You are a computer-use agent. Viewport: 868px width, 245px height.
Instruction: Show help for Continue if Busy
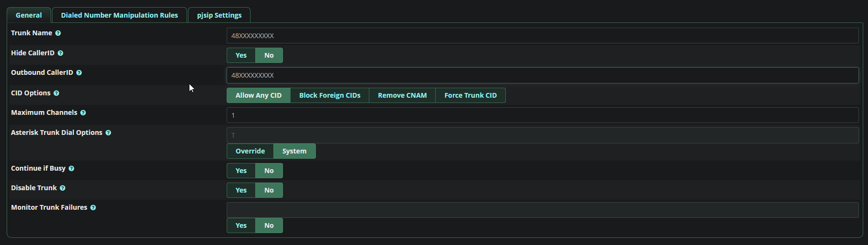click(x=72, y=169)
